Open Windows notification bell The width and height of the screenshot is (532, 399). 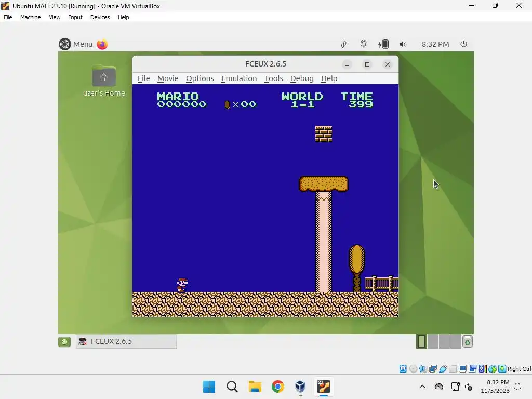517,387
